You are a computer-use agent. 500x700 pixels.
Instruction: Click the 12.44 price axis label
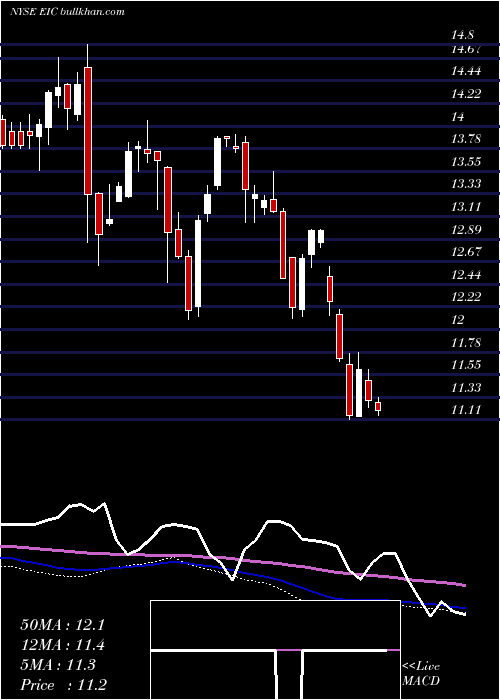pos(466,275)
